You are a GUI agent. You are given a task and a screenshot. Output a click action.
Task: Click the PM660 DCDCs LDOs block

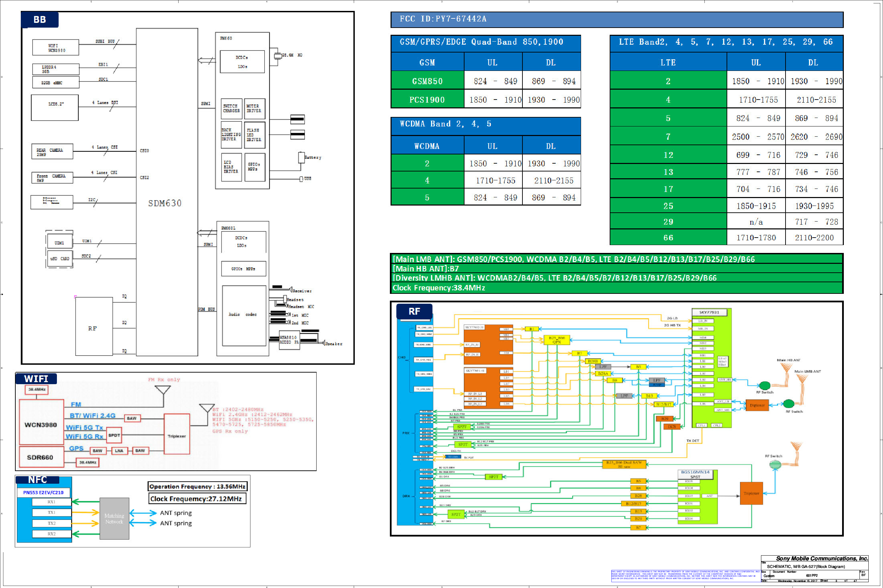242,62
